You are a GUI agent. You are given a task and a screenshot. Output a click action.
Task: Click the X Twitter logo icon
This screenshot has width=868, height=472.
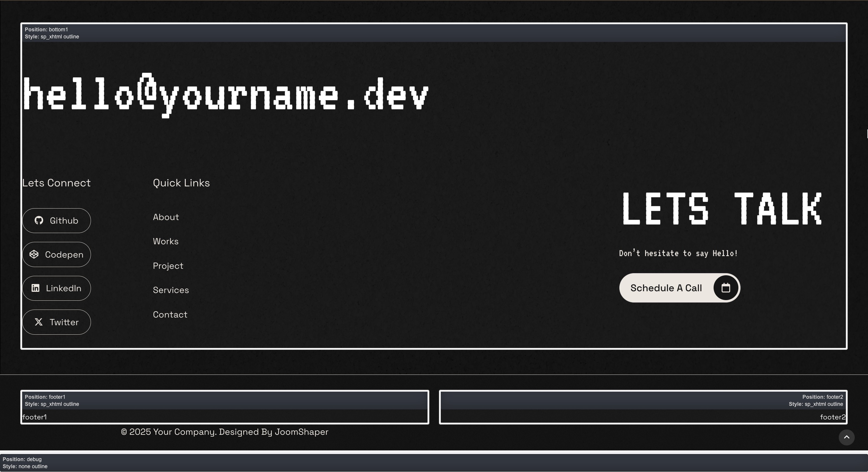tap(39, 322)
